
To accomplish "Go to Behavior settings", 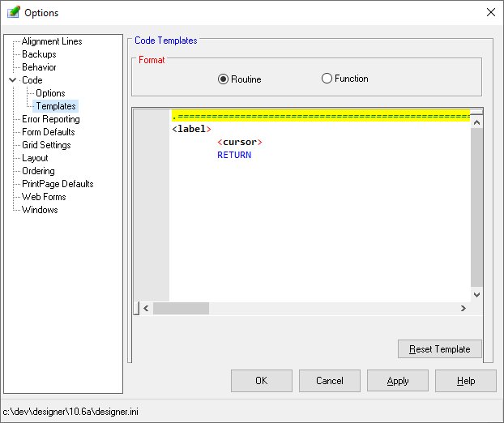I will click(39, 67).
